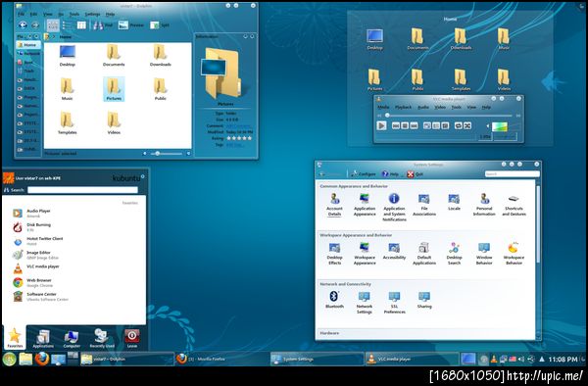
Task: Go forward in Dolphin file manager
Action: (35, 25)
